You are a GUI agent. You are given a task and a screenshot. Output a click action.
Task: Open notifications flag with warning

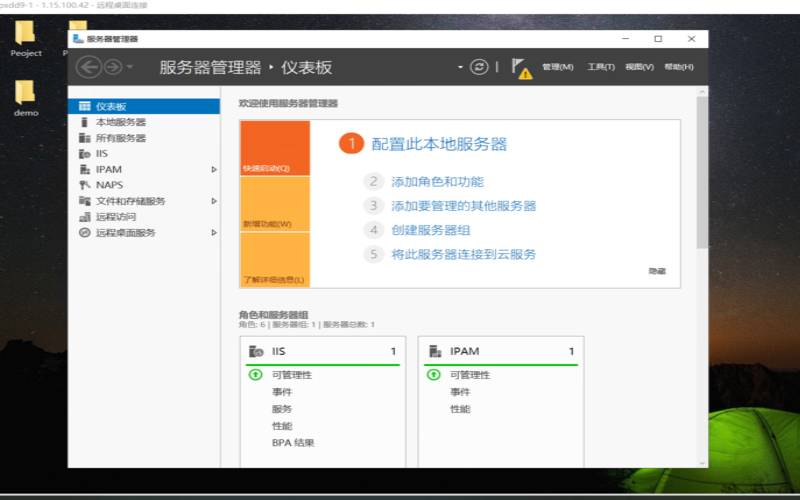coord(521,68)
